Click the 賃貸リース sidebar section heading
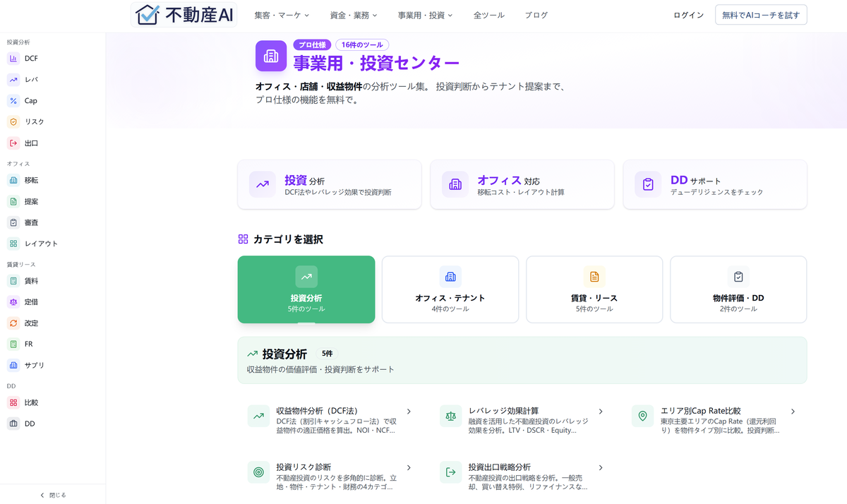The height and width of the screenshot is (504, 847). coord(21,265)
